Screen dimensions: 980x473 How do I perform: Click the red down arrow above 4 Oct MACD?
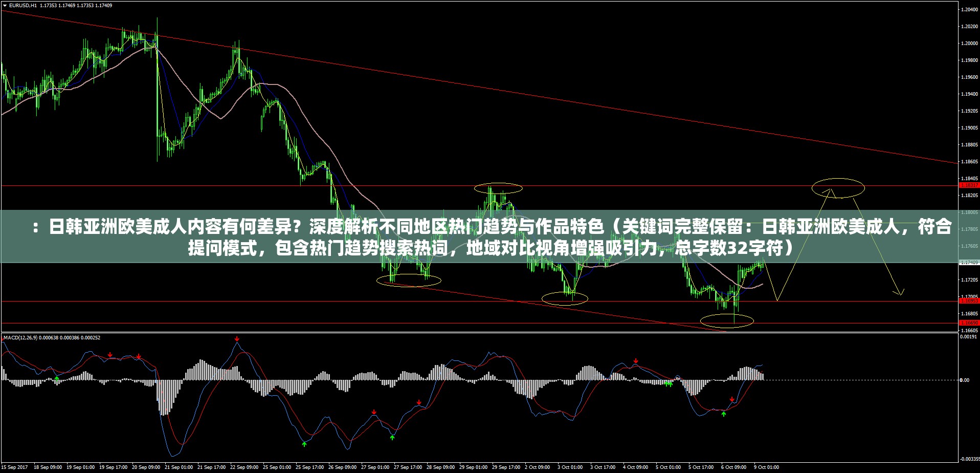pos(636,361)
